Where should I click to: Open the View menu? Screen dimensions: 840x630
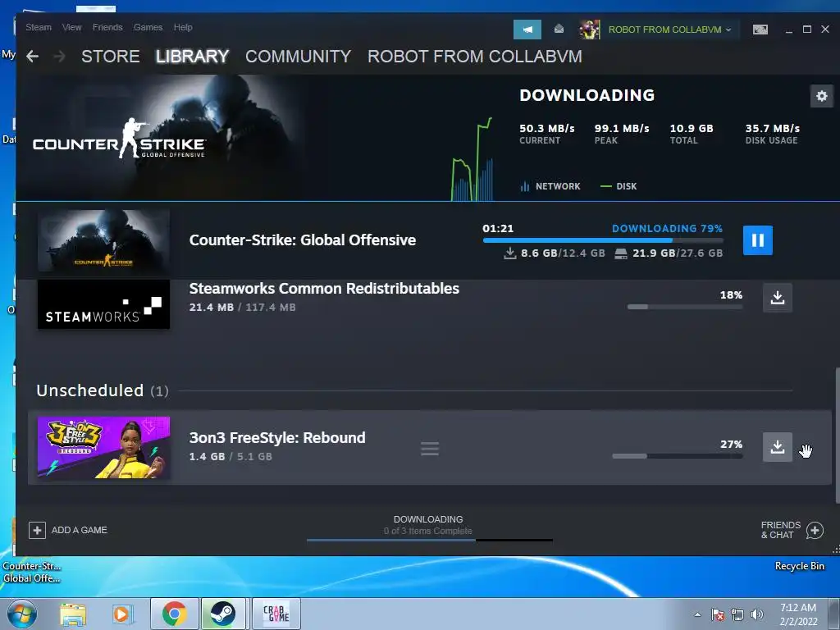coord(72,27)
